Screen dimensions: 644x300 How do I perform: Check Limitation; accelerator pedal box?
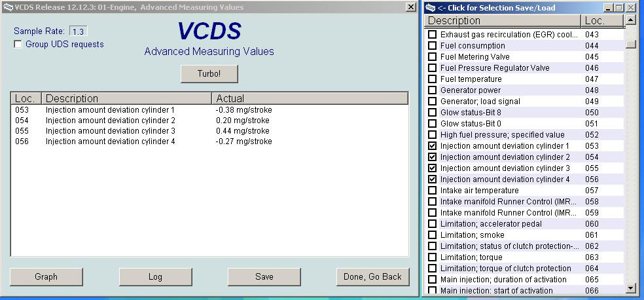(432, 223)
